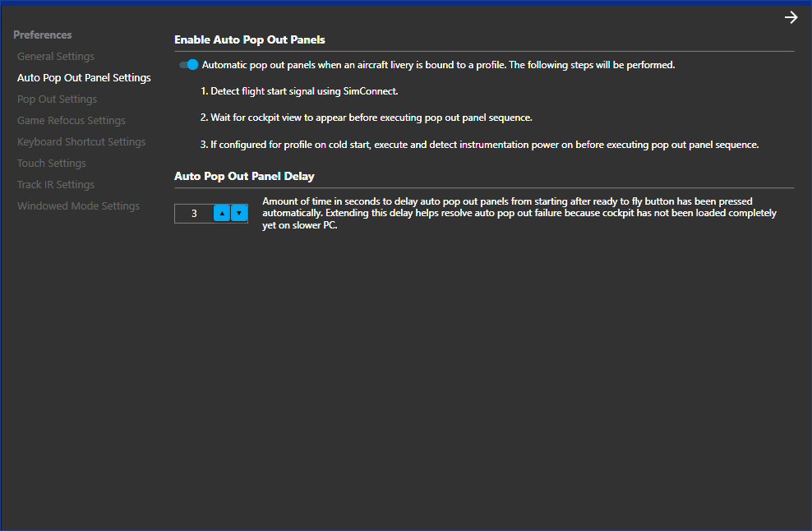Decrease the pop out delay with down arrow

[238, 214]
